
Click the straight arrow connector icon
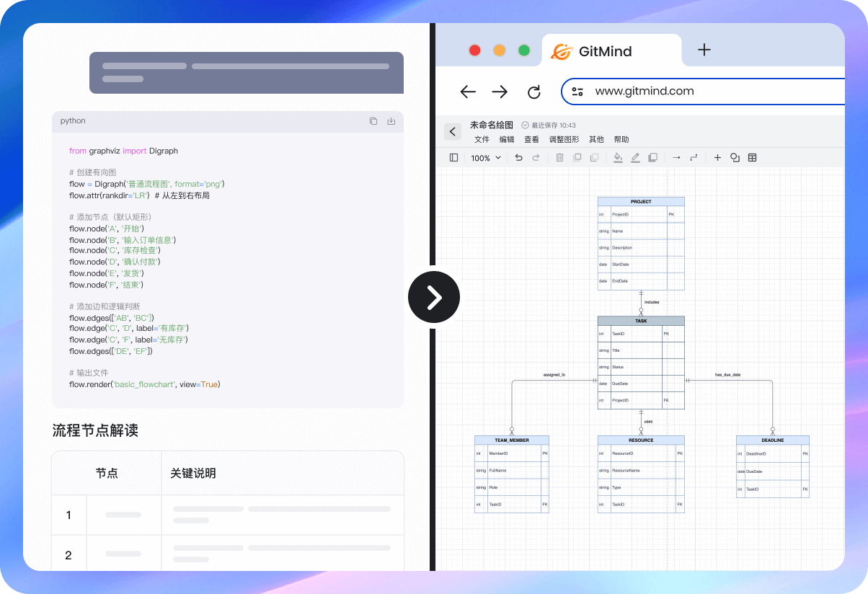click(678, 157)
